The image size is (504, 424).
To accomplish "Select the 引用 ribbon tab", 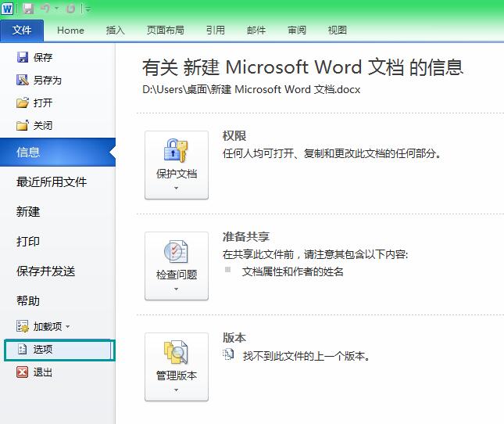I will 216,31.
